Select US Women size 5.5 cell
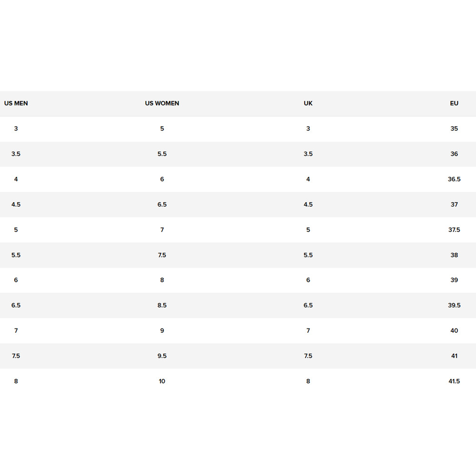The image size is (476, 476). point(162,154)
